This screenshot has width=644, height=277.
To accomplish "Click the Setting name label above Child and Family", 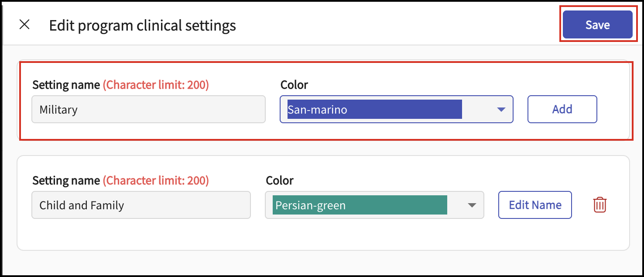I will (x=66, y=180).
